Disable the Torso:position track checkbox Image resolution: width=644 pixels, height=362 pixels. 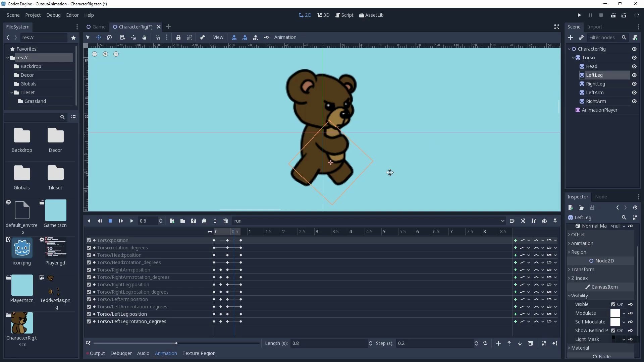coord(89,240)
